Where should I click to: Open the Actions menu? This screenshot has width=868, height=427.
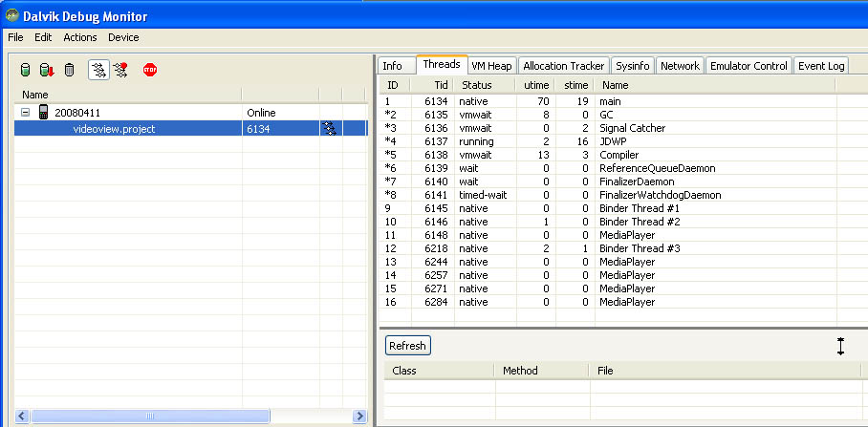pos(80,37)
